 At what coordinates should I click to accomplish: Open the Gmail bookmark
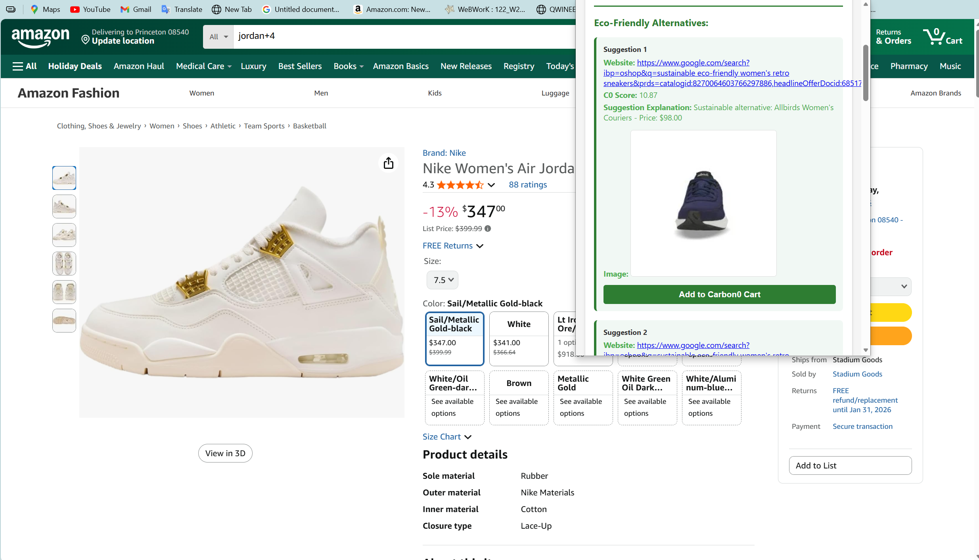136,9
